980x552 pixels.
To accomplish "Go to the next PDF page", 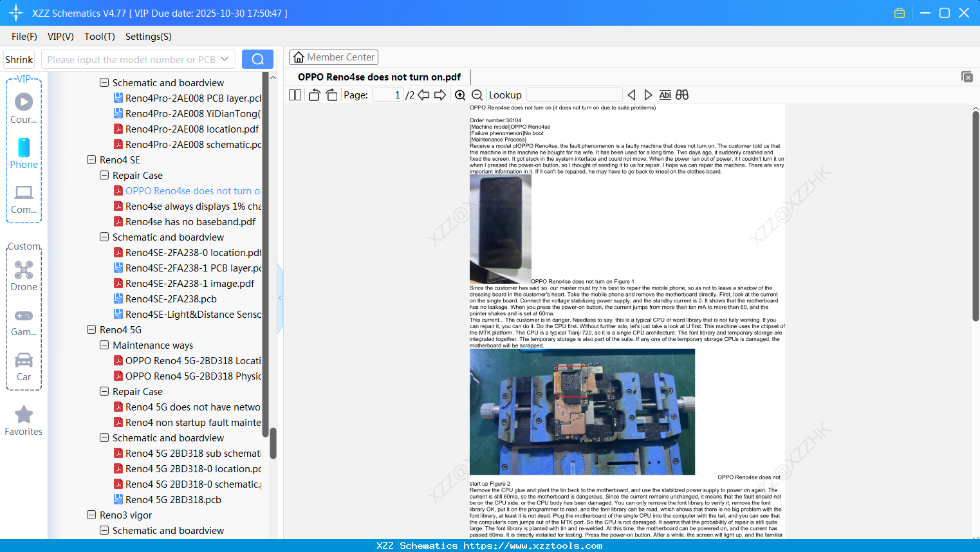I will [x=440, y=95].
